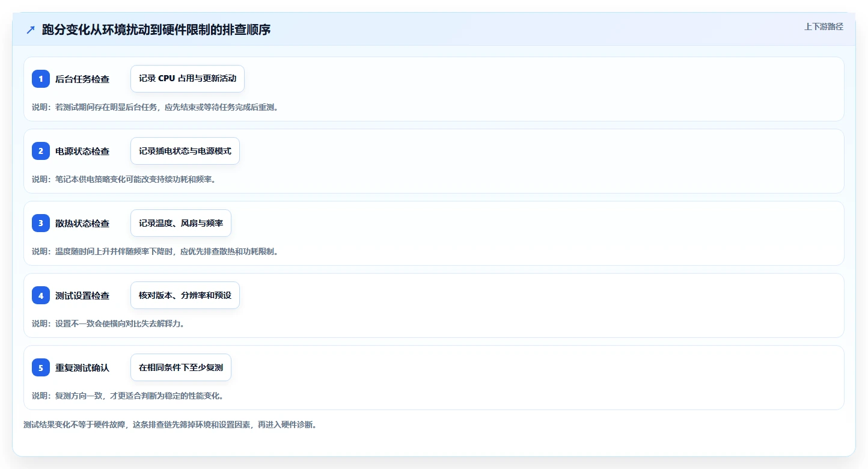The image size is (868, 469).
Task: Click the note about 温度随时间上升
Action: point(155,251)
